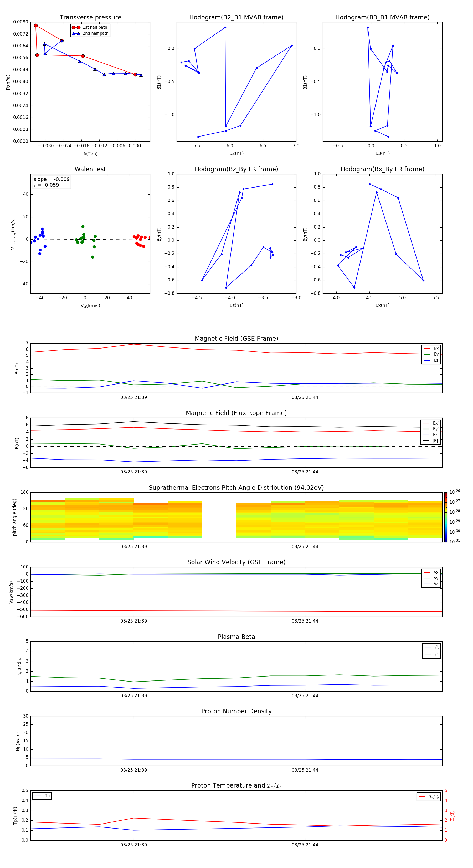Select the "1st half path" legend entry
This screenshot has width=473, height=868.
tap(90, 27)
